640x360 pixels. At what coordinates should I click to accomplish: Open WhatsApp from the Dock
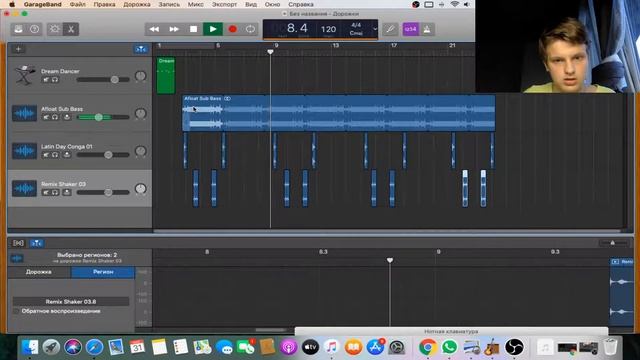(449, 347)
